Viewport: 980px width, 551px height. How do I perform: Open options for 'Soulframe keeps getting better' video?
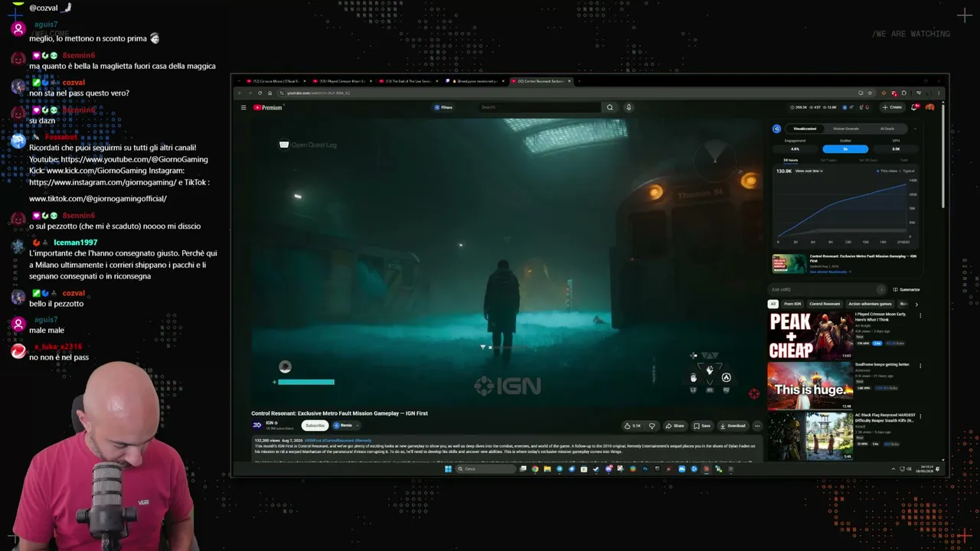pos(920,366)
